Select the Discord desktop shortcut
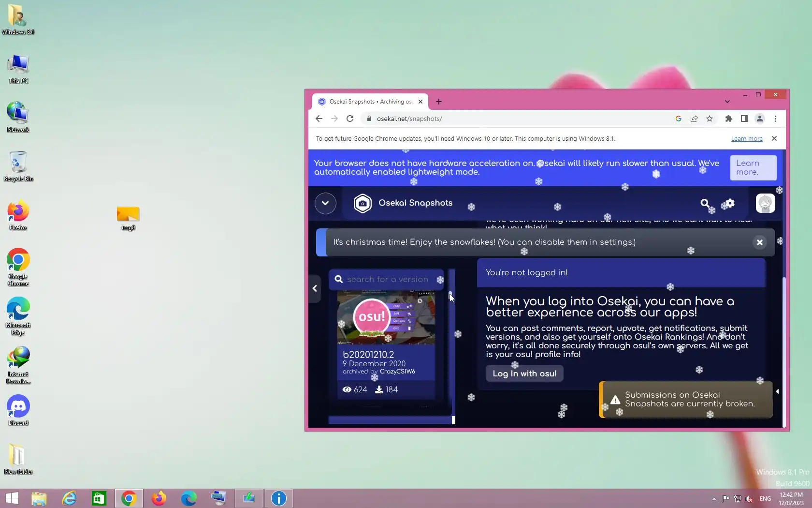The width and height of the screenshot is (812, 508). tap(18, 410)
